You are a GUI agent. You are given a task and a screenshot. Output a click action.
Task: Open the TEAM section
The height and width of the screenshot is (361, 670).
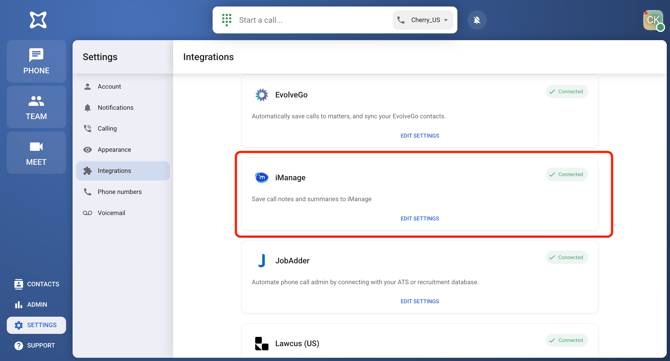[36, 107]
